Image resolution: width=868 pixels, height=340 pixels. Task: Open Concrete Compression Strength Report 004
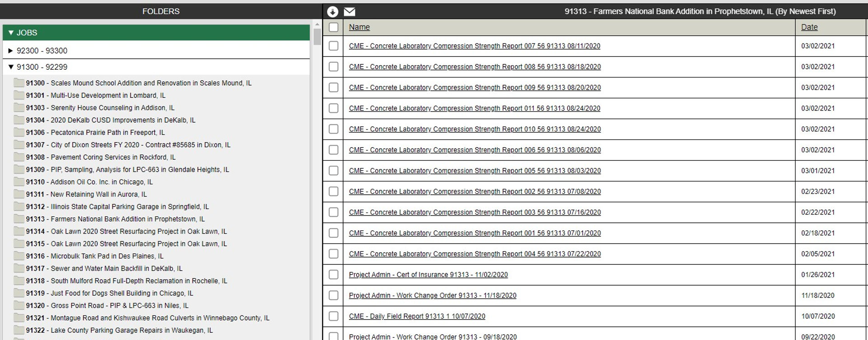click(x=475, y=254)
